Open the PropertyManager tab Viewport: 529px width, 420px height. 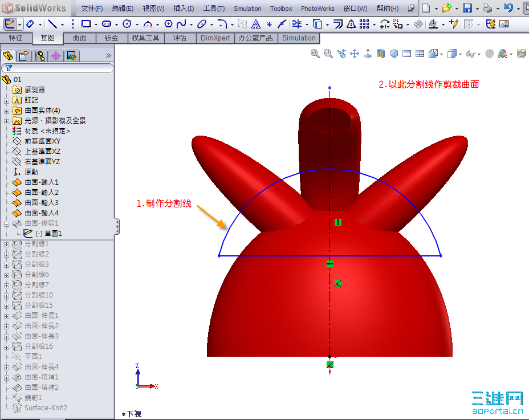pos(23,56)
